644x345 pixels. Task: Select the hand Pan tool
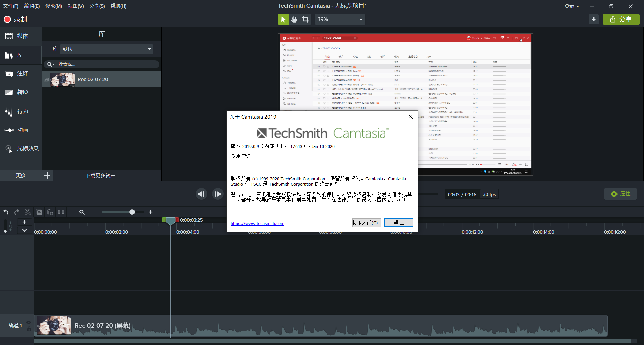pos(294,19)
